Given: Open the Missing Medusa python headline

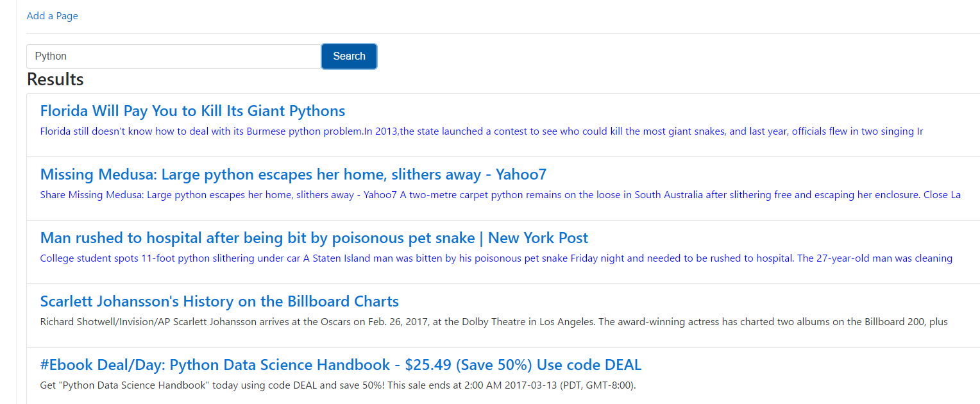Looking at the screenshot, I should (x=293, y=174).
